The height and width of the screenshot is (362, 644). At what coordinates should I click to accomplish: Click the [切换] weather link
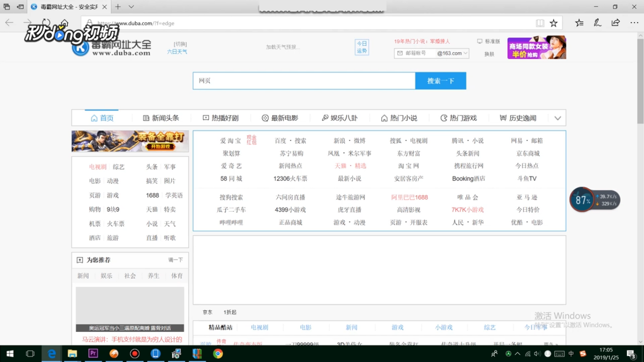pyautogui.click(x=180, y=44)
